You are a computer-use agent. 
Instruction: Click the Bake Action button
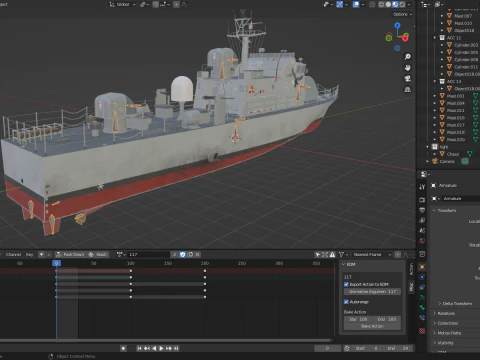pos(372,326)
